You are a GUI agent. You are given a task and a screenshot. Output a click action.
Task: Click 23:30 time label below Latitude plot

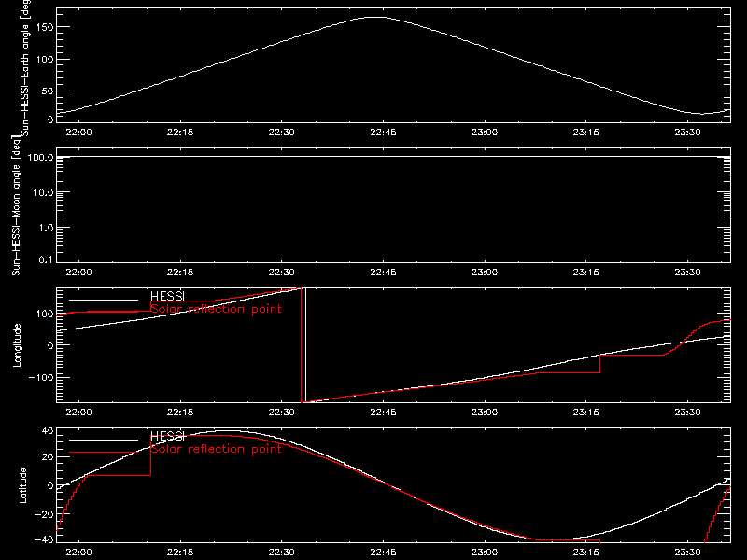(x=687, y=553)
